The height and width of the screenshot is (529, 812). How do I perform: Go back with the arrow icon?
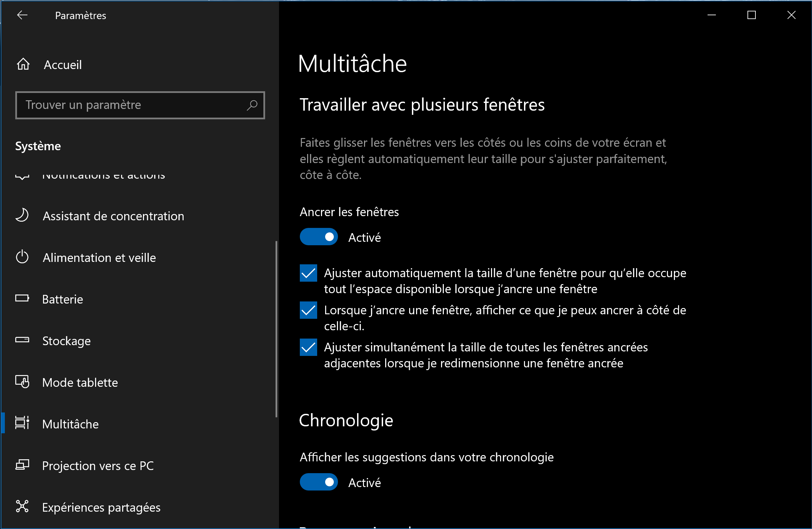coord(22,15)
